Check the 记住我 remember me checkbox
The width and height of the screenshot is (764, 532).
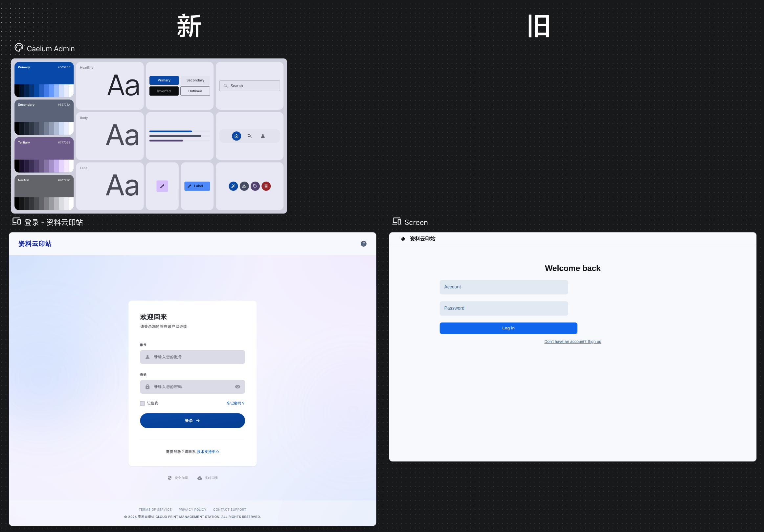(x=143, y=403)
